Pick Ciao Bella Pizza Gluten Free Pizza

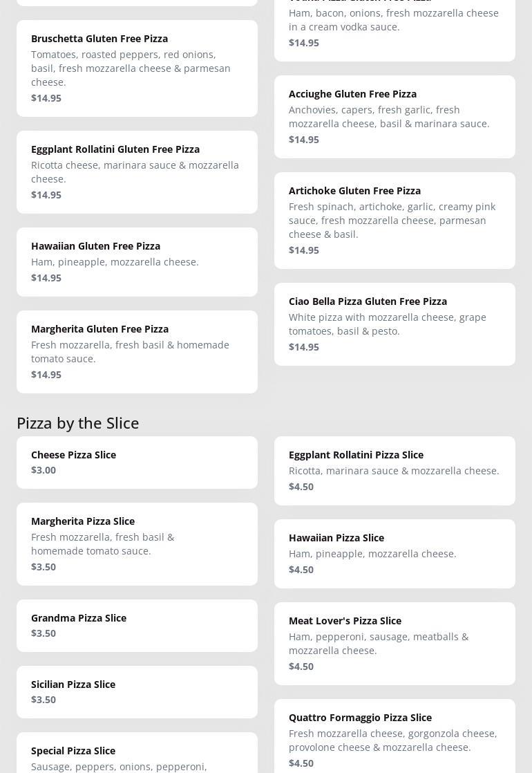click(395, 324)
